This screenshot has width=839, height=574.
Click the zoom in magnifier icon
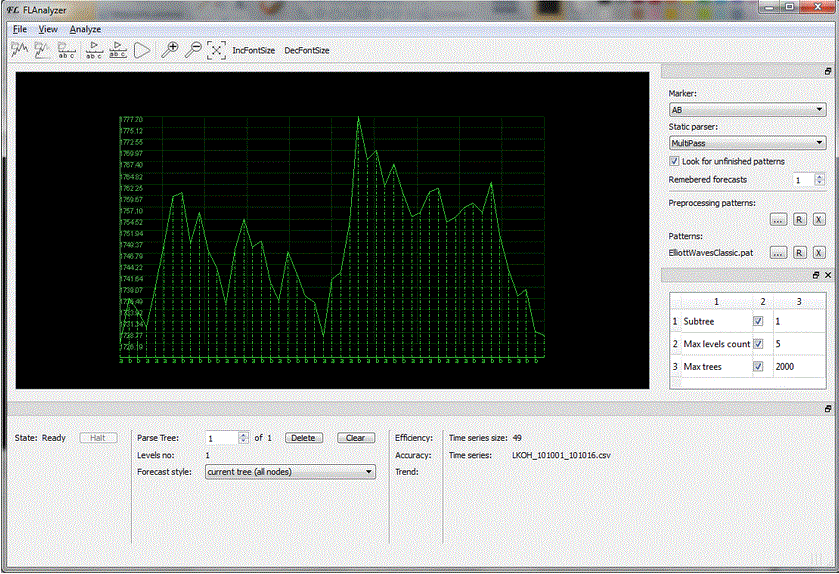[170, 50]
